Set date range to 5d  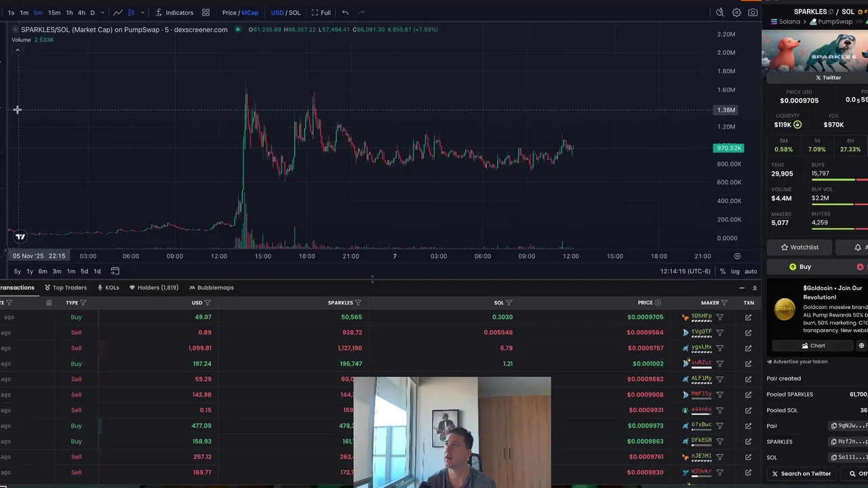click(84, 271)
